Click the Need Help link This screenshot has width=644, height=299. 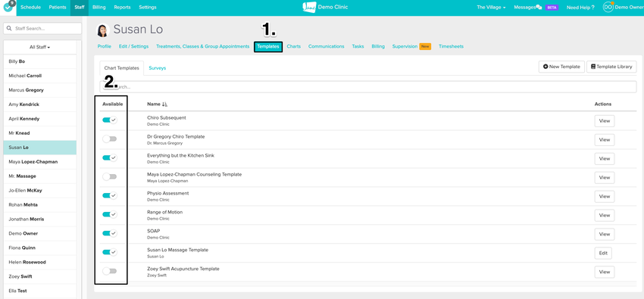point(580,8)
